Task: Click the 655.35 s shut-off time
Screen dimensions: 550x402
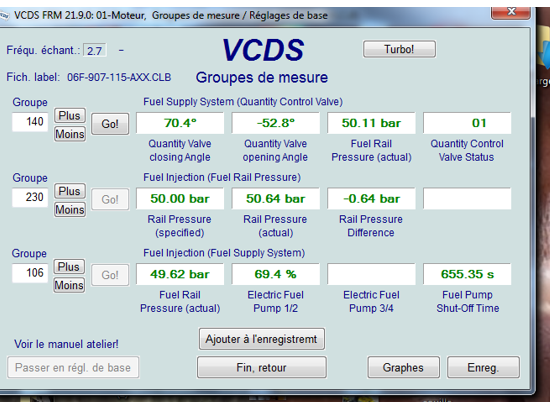Action: pos(467,274)
